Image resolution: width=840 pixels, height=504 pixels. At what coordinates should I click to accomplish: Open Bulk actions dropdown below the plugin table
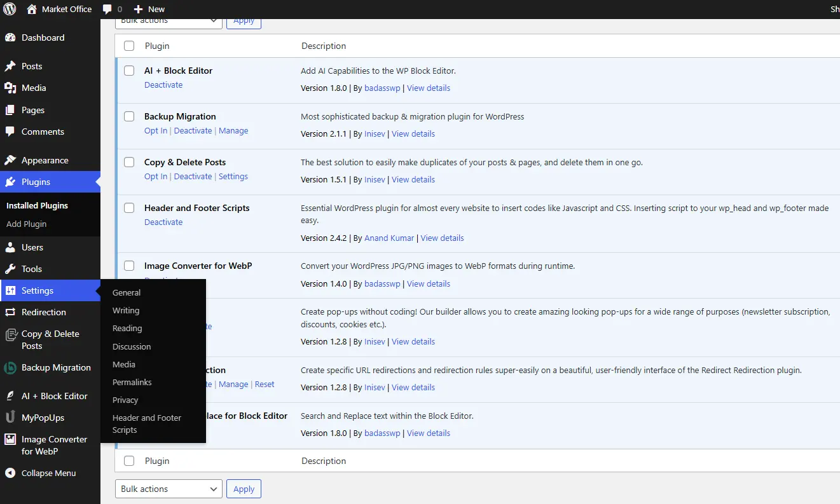pyautogui.click(x=169, y=489)
